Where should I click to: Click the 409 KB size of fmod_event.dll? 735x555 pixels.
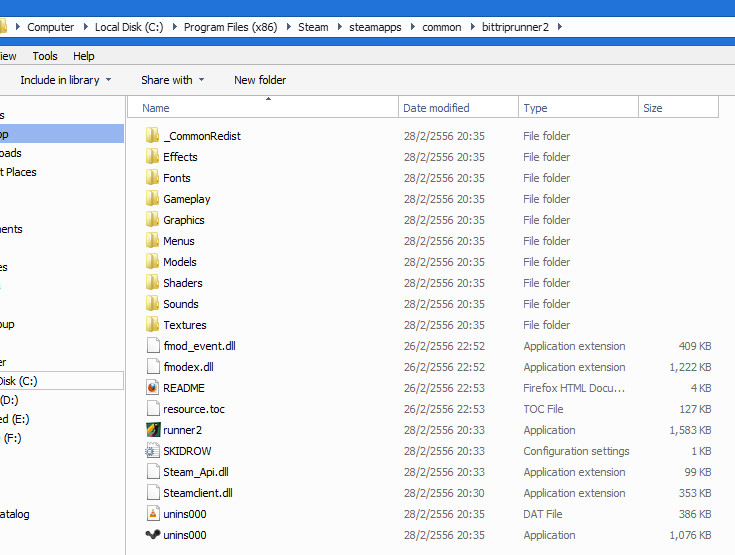[695, 346]
